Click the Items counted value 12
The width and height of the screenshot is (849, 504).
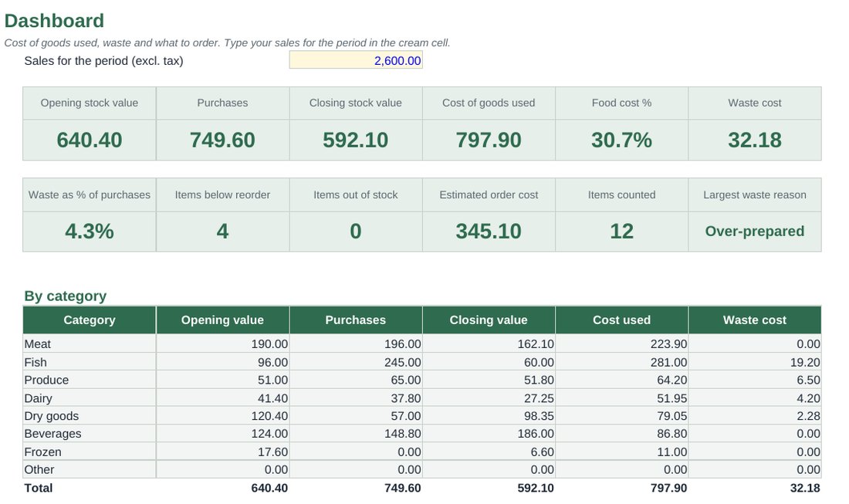(621, 232)
